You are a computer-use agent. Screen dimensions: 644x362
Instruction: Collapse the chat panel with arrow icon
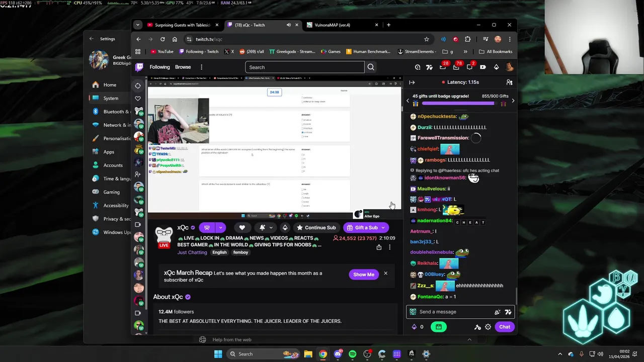point(412,82)
